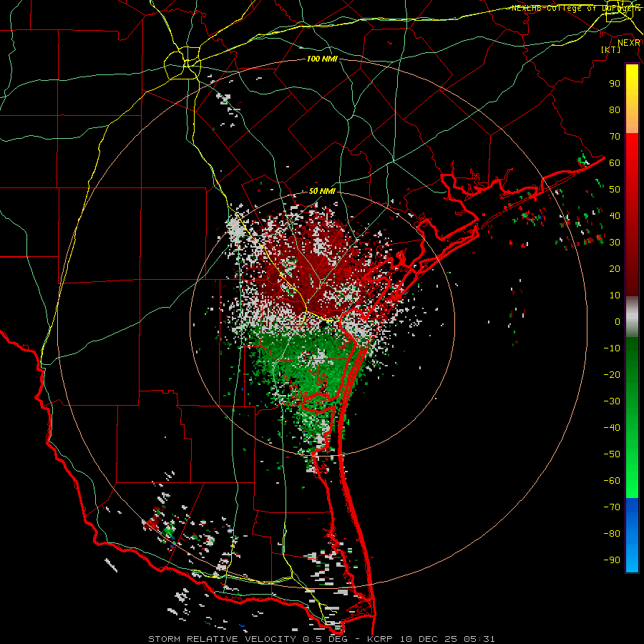Click the 20 value on the velocity scale
The height and width of the screenshot is (644, 644).
(x=615, y=268)
